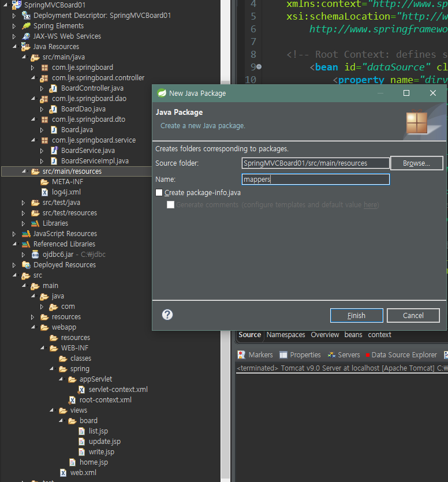Click the JavaScript Resources icon
Image resolution: width=448 pixels, height=482 pixels.
click(x=26, y=234)
